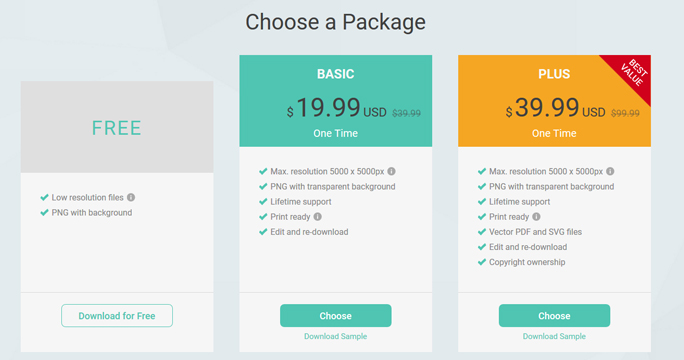Click checkmark beside Copyright ownership
Viewport: 684px width, 360px height.
(x=482, y=262)
